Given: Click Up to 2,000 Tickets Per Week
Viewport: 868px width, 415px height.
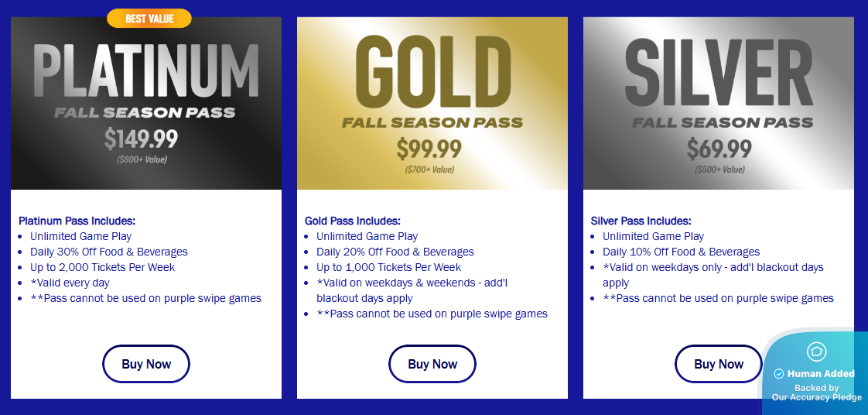Looking at the screenshot, I should [103, 267].
